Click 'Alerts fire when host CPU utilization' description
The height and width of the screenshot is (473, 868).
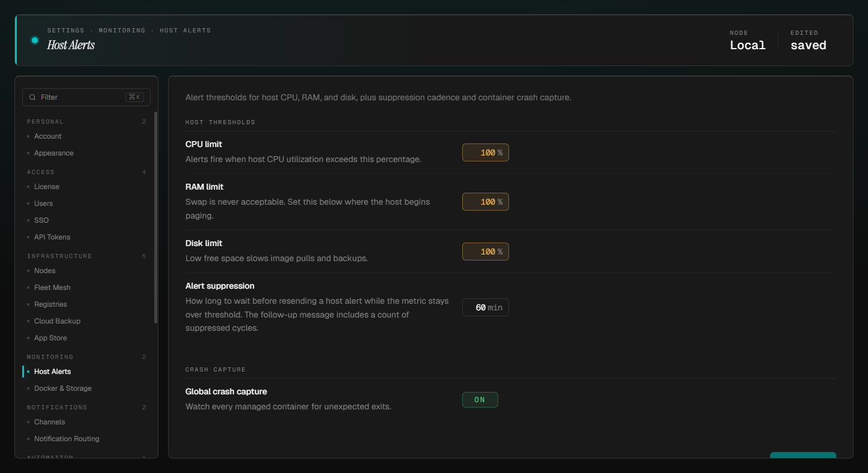(x=303, y=160)
